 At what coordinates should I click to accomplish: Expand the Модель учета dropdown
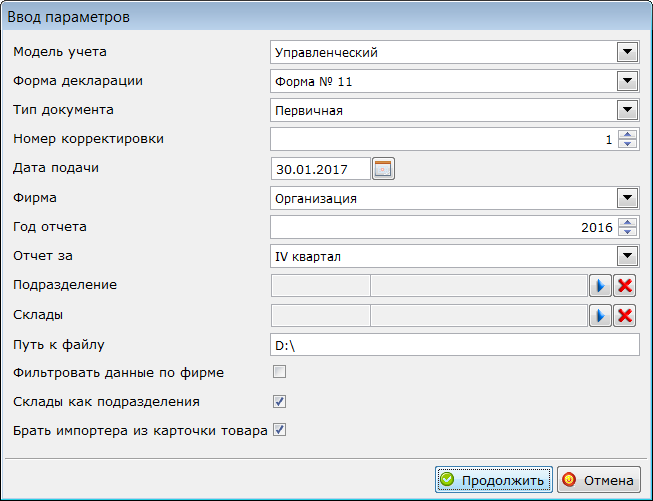[x=628, y=52]
